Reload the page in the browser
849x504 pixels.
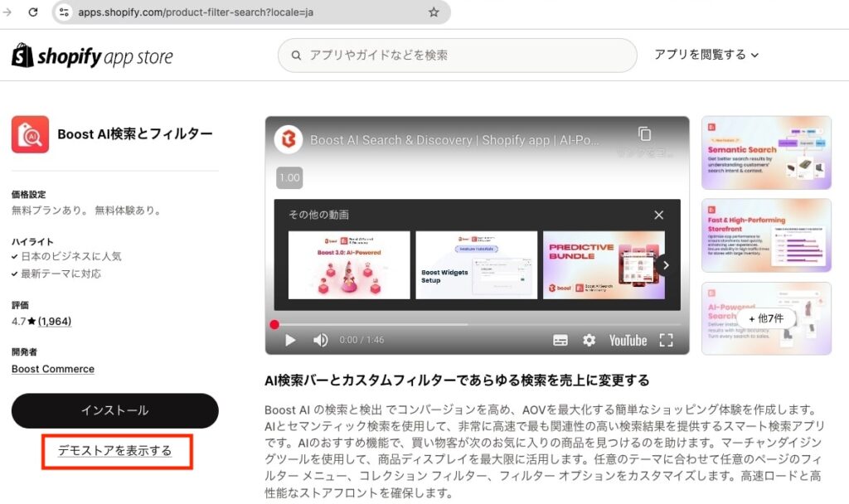pos(33,12)
